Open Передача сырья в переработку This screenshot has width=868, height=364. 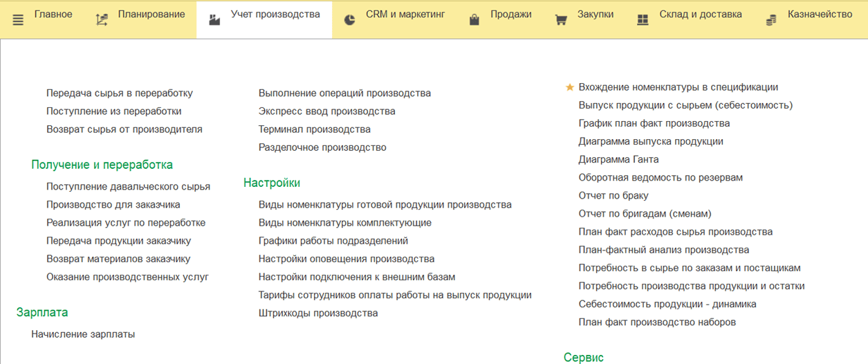(x=119, y=93)
